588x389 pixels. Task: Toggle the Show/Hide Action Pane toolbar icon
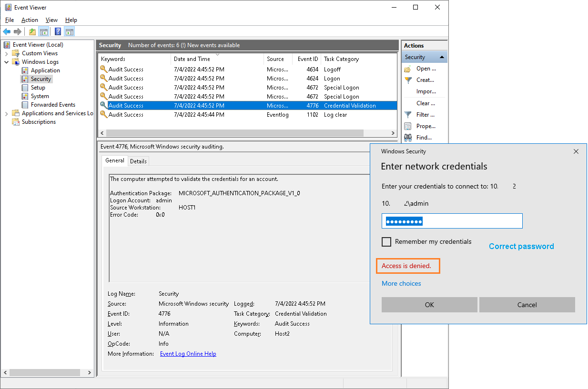70,31
